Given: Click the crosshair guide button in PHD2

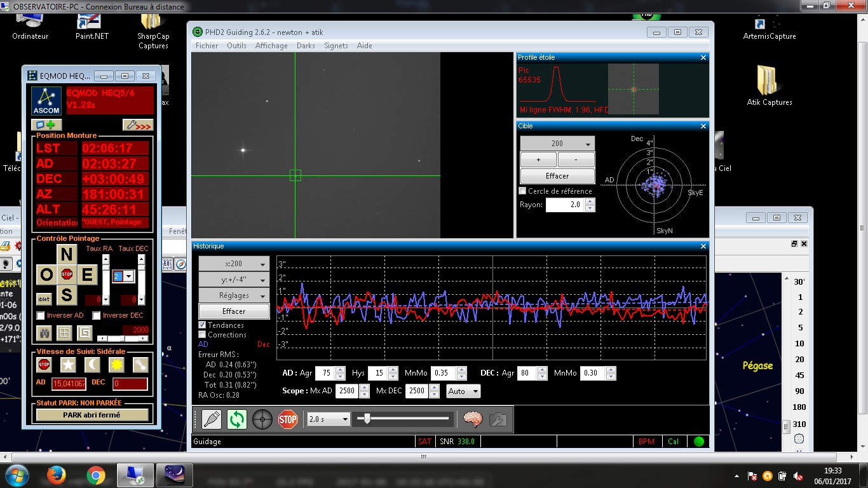Looking at the screenshot, I should pyautogui.click(x=262, y=419).
